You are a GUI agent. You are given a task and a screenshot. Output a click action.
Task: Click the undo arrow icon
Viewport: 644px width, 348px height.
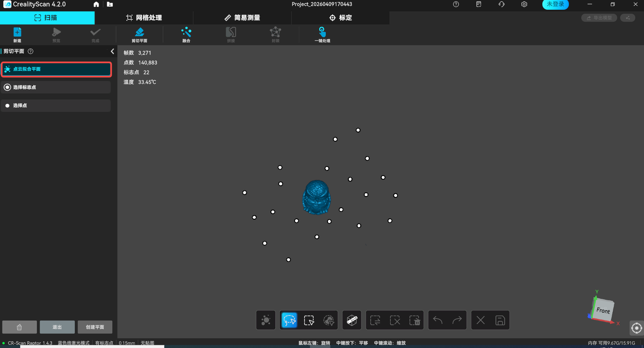(438, 320)
